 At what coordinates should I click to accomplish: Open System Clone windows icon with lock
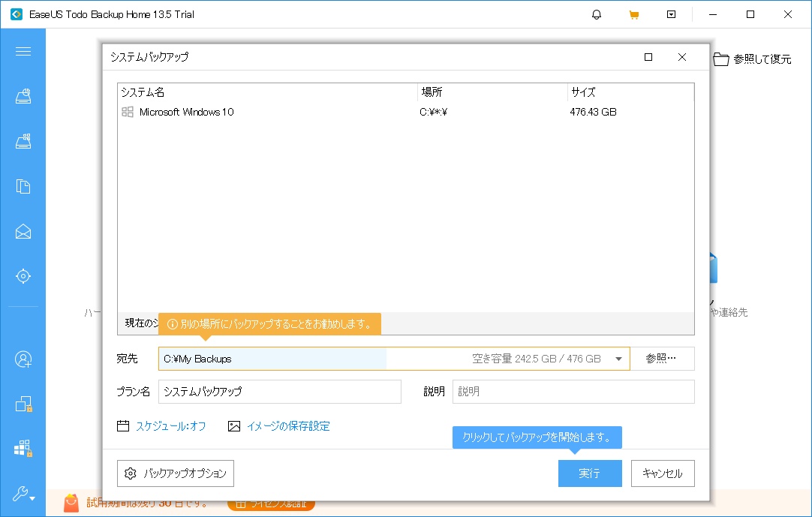click(x=23, y=449)
